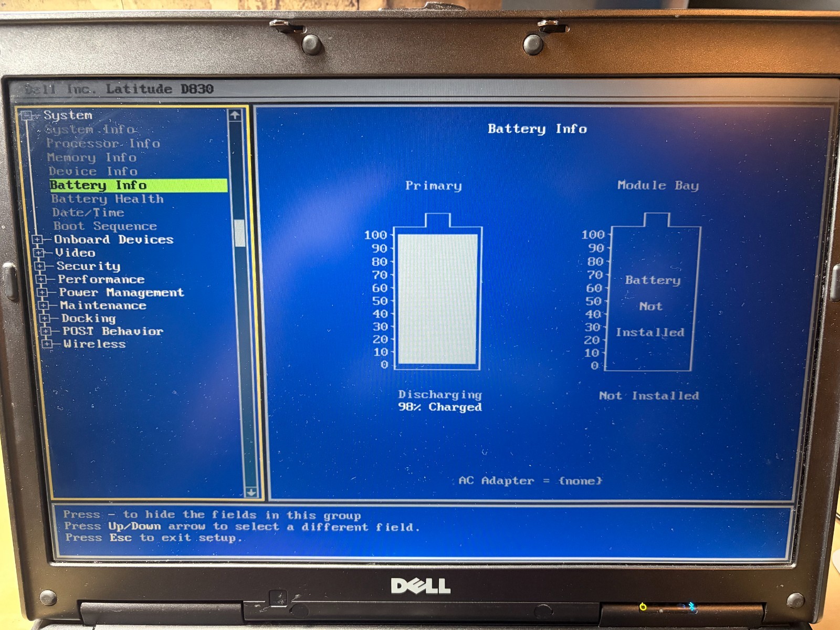Select System Info entry

point(90,130)
